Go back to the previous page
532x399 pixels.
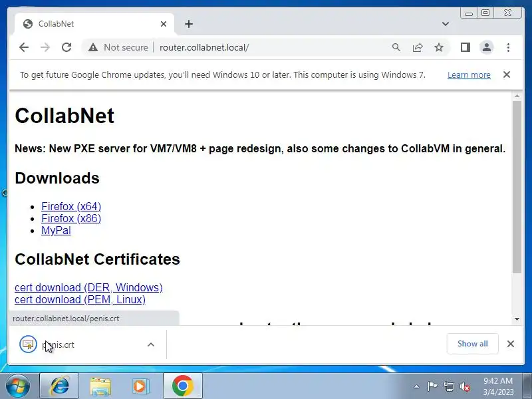[24, 47]
